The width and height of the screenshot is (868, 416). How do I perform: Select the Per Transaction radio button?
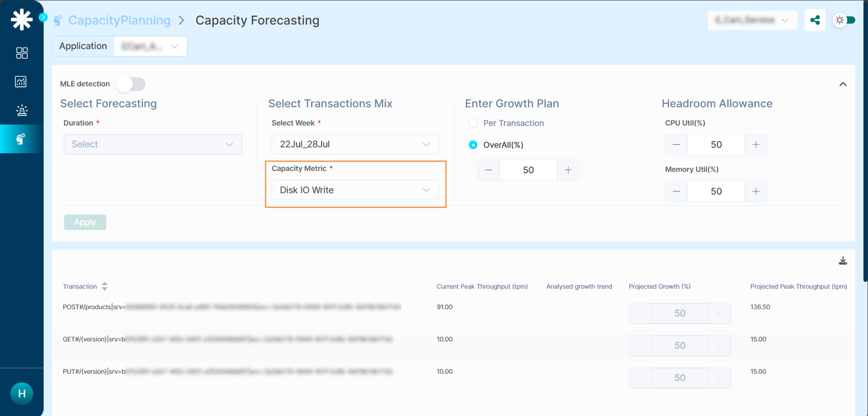[473, 123]
